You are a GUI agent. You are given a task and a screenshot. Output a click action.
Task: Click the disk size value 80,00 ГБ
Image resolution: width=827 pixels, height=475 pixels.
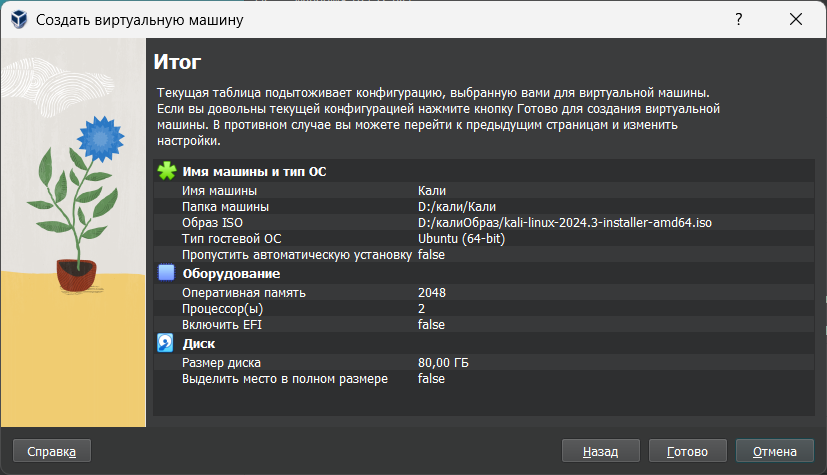tap(443, 363)
